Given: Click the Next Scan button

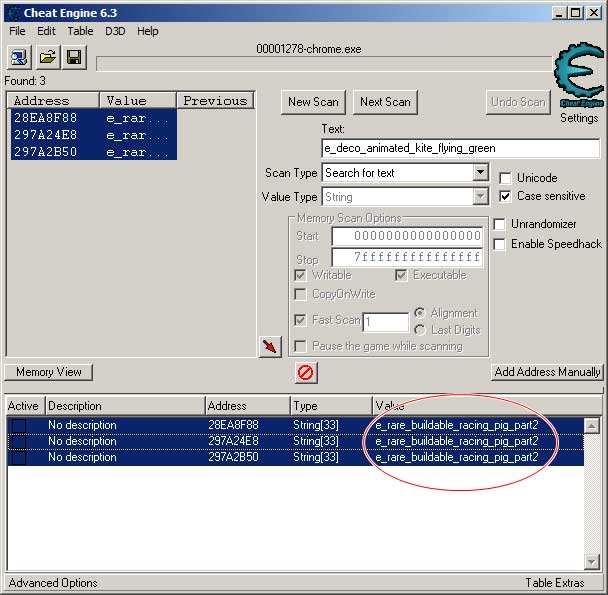Looking at the screenshot, I should click(x=385, y=102).
